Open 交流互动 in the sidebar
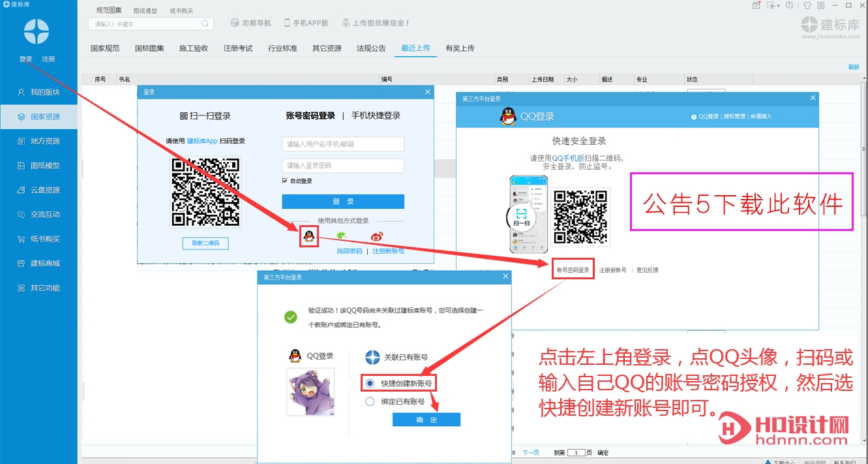 (38, 214)
